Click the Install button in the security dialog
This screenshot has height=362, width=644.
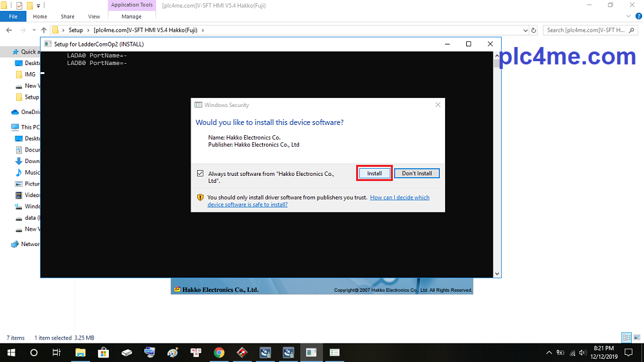click(x=374, y=173)
